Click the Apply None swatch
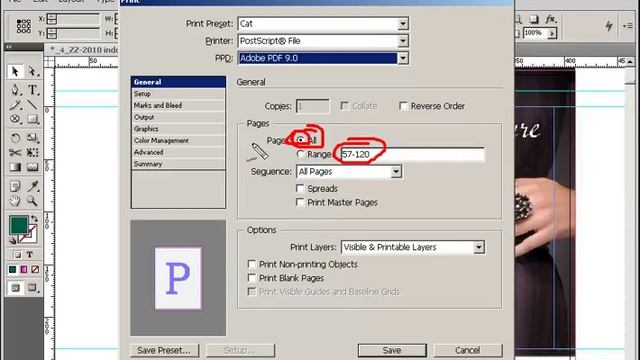The height and width of the screenshot is (360, 640). 35,269
